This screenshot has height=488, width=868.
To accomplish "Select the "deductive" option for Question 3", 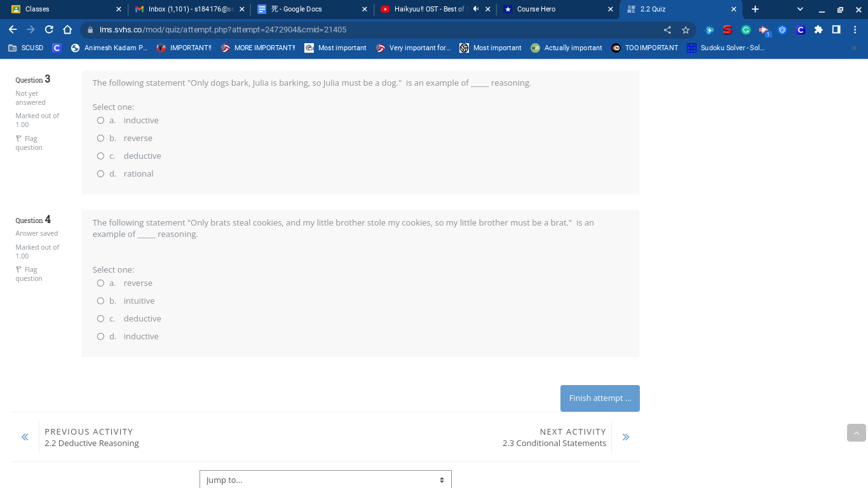I will click(x=100, y=156).
